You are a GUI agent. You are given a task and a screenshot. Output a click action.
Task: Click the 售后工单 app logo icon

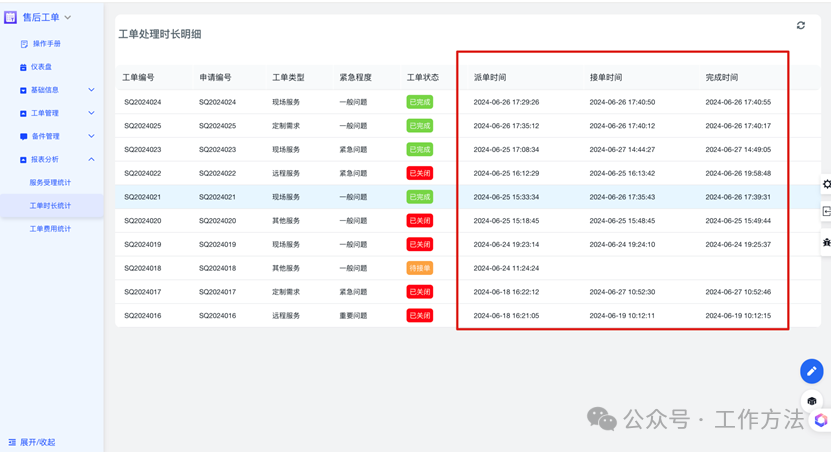tap(11, 17)
